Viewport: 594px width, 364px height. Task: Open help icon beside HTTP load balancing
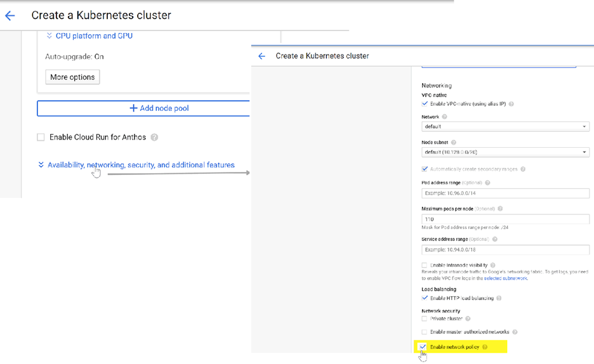tap(499, 298)
